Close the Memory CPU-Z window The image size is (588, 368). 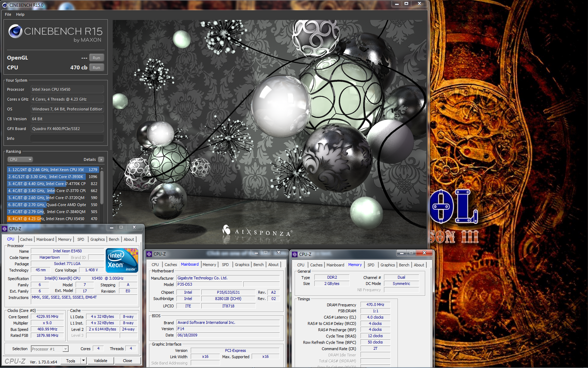point(424,253)
